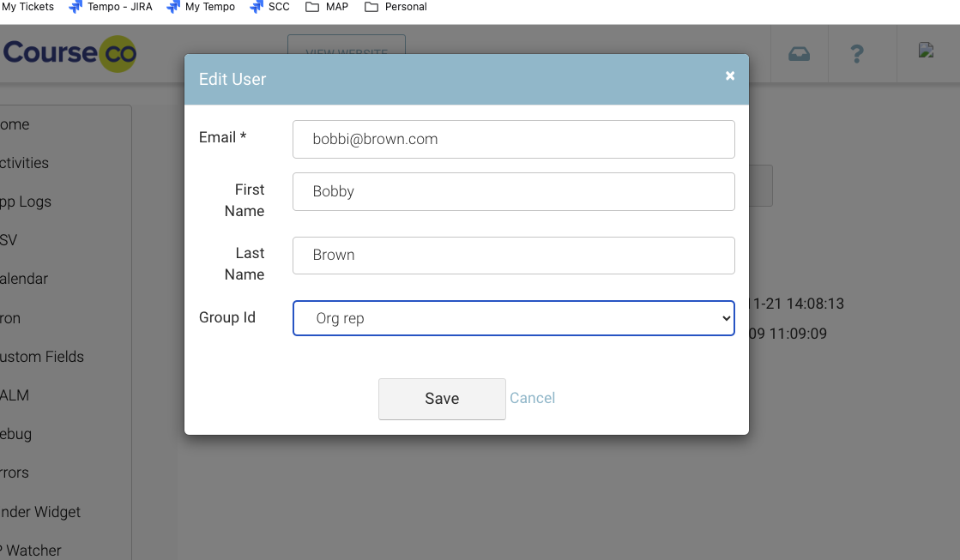Open the help question mark icon

click(x=856, y=53)
